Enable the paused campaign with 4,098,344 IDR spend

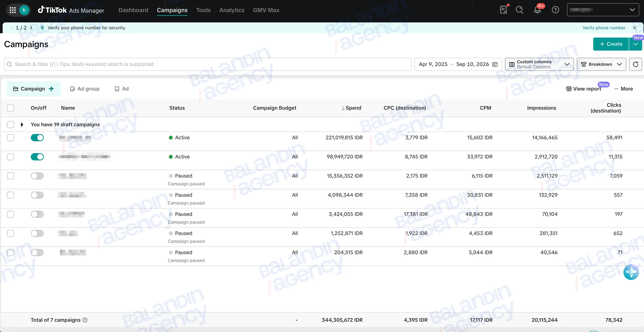[37, 195]
